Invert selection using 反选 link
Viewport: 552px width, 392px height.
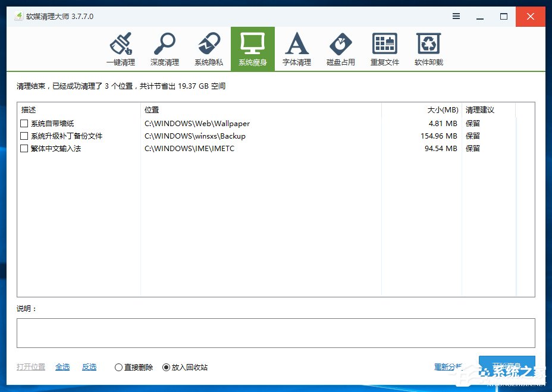click(x=89, y=367)
